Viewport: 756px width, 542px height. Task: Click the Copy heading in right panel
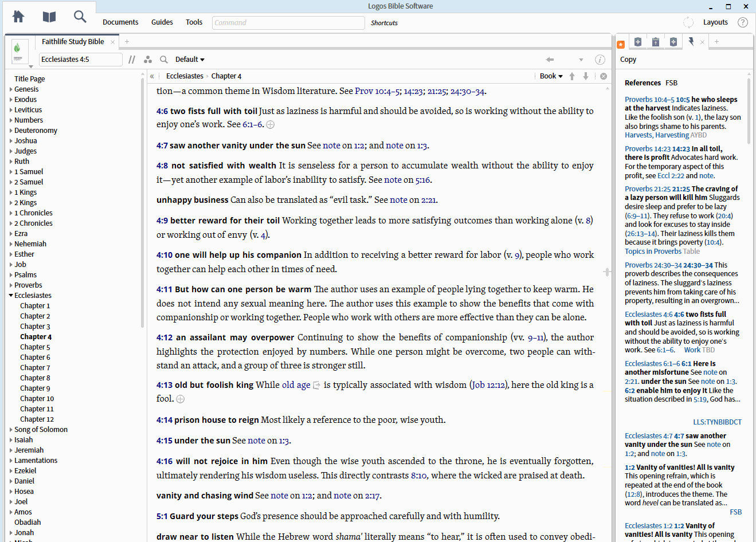(x=628, y=60)
